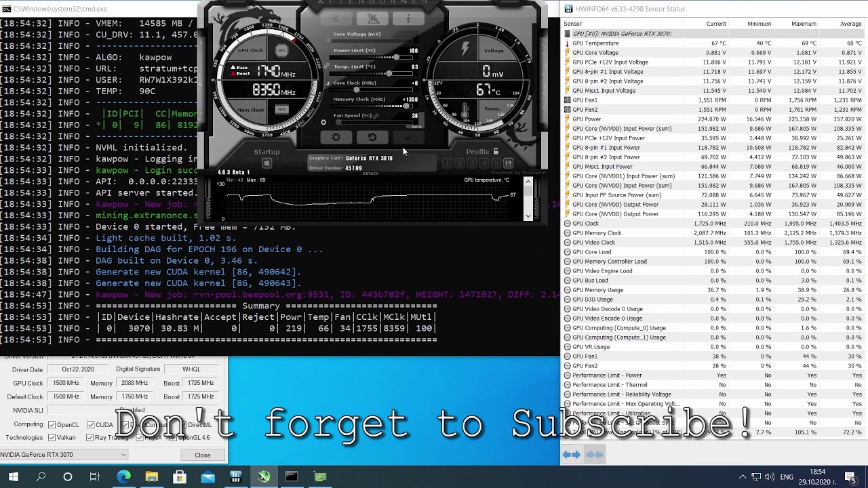Image resolution: width=868 pixels, height=488 pixels.
Task: Open Afterburner information i button
Action: [408, 19]
